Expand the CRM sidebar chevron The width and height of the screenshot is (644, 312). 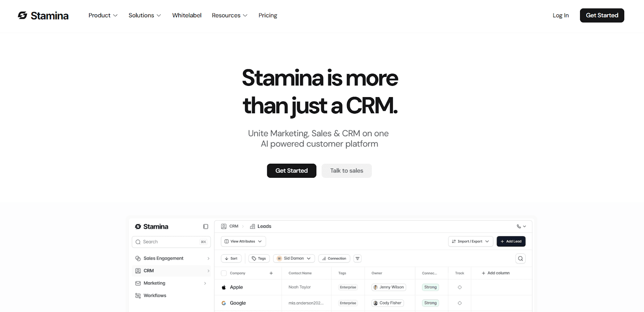coord(208,271)
